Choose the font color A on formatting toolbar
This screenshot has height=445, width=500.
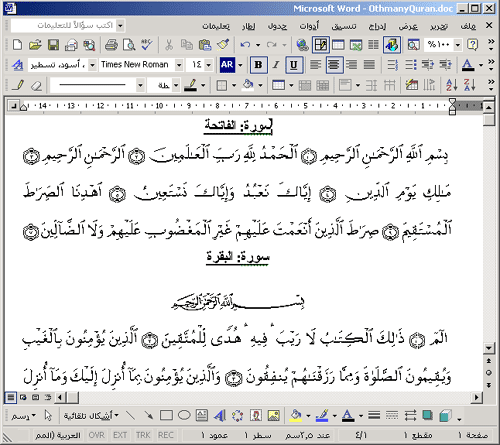[468, 65]
